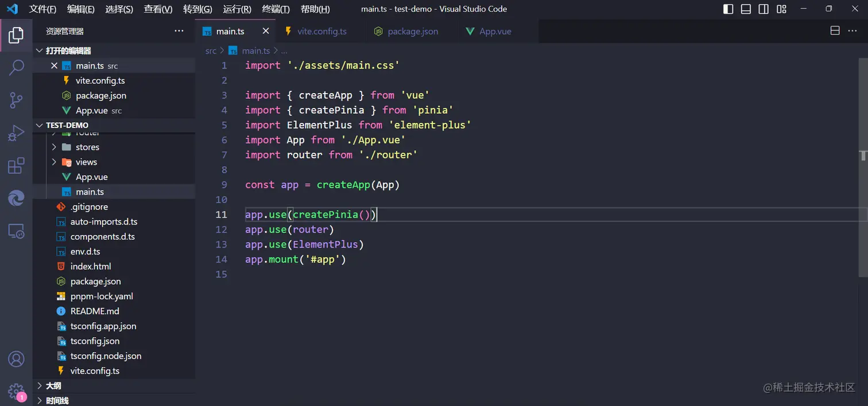868x406 pixels.
Task: Open auto-imports.d.ts file
Action: click(x=114, y=222)
